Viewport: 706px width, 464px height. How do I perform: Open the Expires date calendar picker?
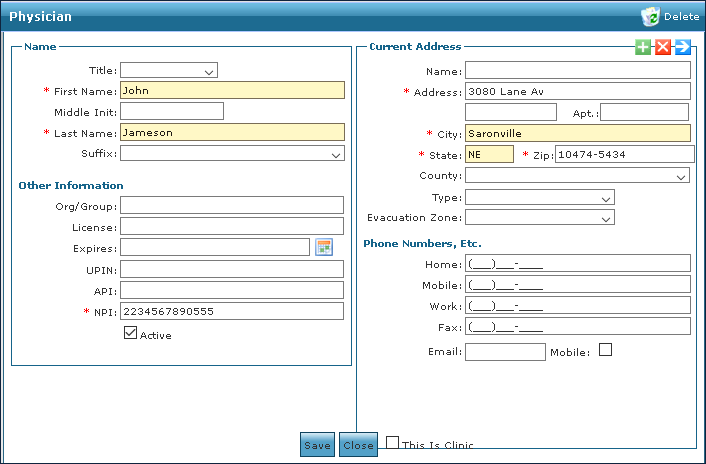point(323,247)
